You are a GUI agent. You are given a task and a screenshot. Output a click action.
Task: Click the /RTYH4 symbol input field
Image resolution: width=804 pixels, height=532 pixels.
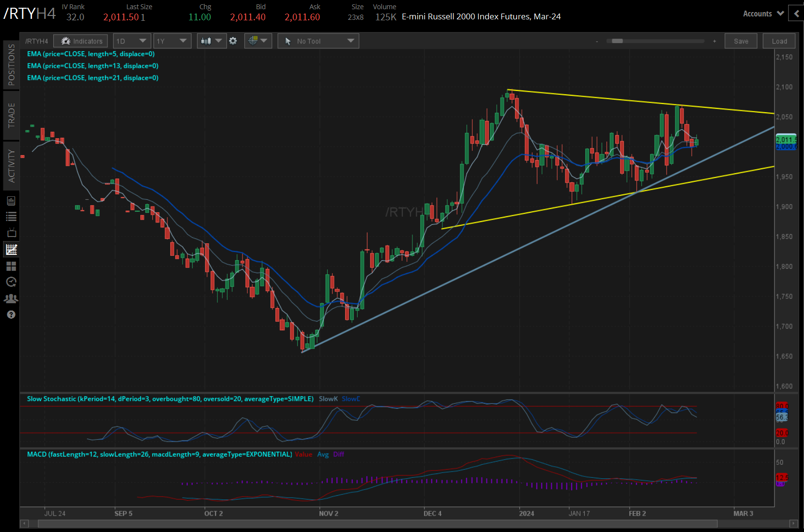pos(36,41)
